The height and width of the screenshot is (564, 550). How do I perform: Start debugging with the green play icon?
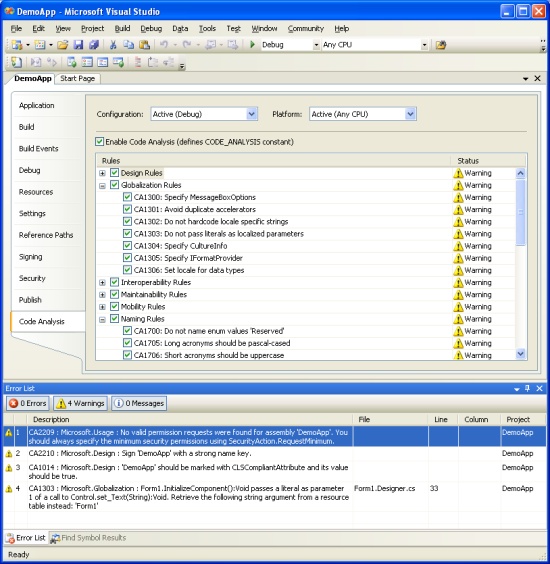[x=252, y=44]
